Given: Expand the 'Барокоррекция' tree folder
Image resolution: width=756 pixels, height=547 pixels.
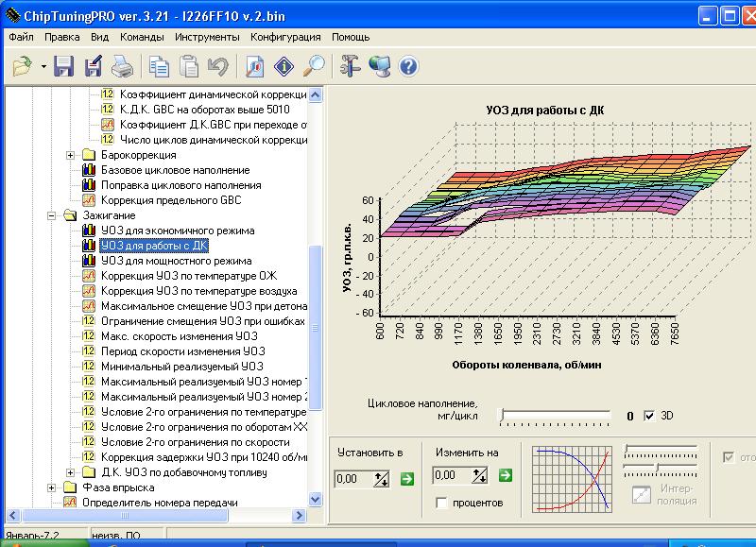Looking at the screenshot, I should point(70,155).
